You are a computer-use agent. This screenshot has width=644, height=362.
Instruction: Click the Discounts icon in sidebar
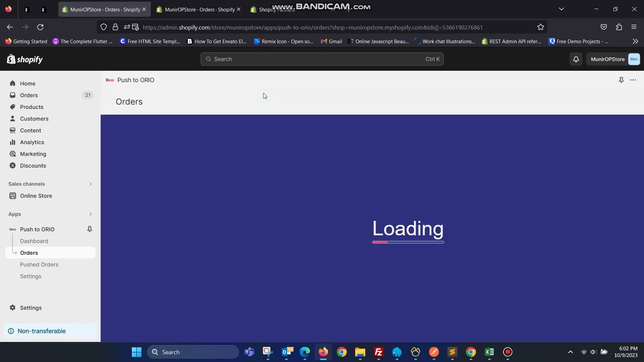tap(13, 165)
